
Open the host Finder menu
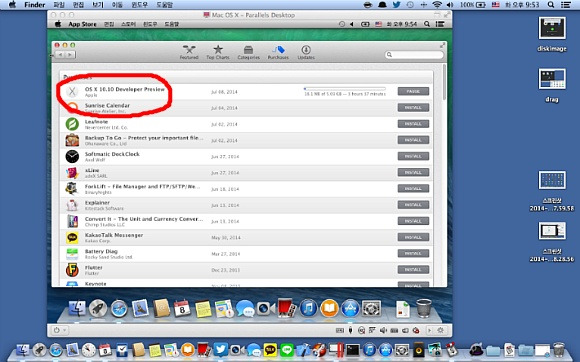click(35, 5)
